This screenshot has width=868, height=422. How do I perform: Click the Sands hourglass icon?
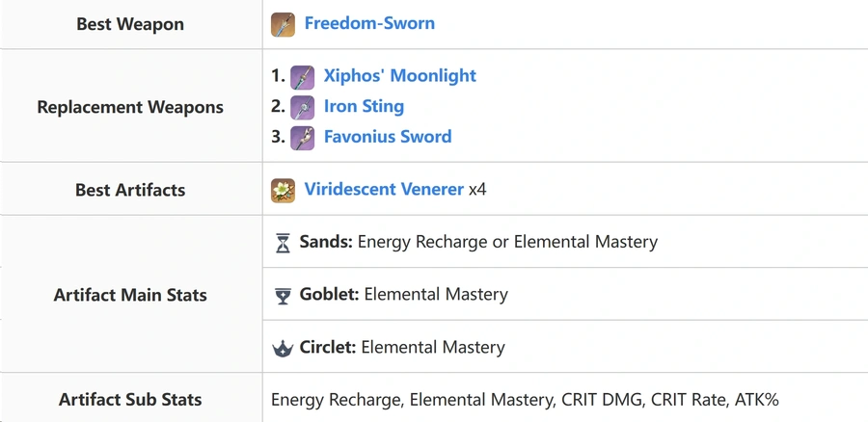[x=283, y=243]
